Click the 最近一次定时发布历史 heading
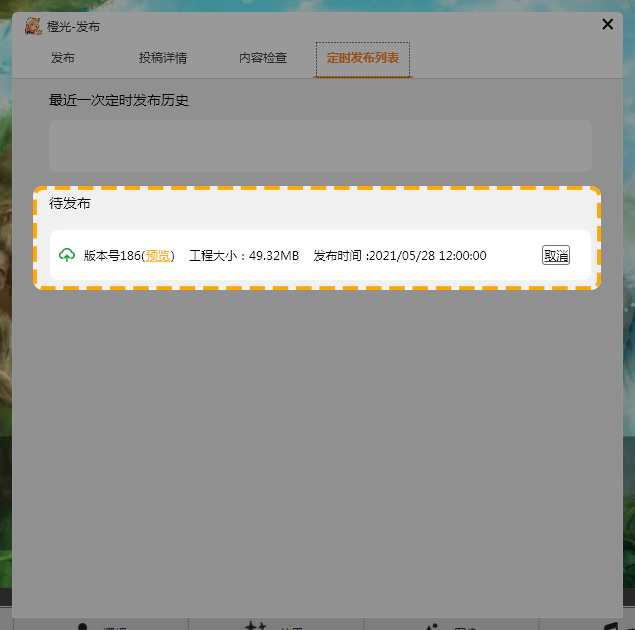Screen dimensions: 635x630 (119, 100)
